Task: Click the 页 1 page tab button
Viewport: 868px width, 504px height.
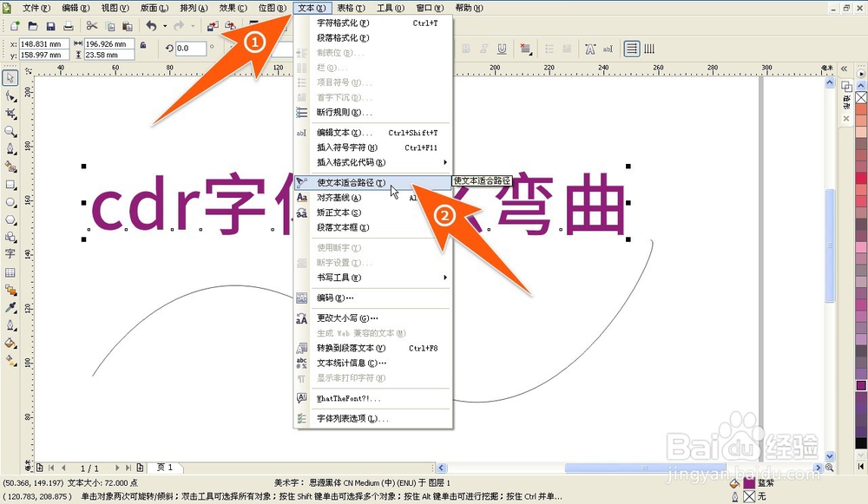Action: pos(164,467)
